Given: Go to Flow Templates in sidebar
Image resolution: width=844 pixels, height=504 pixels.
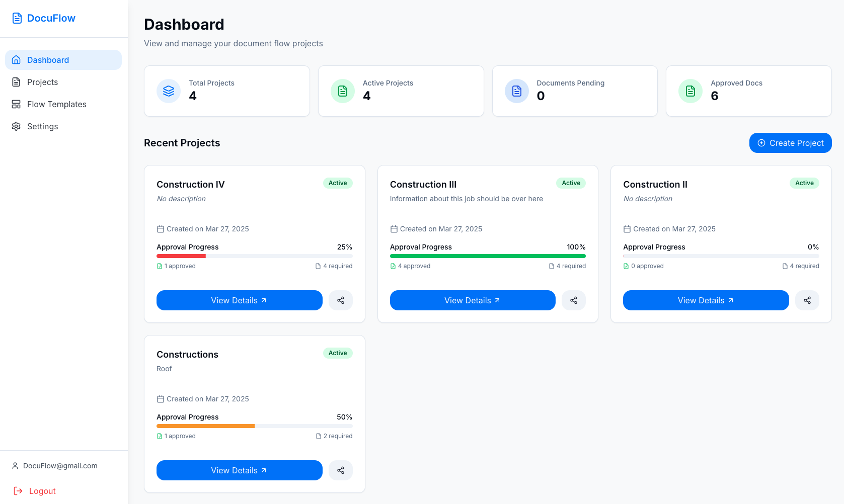Looking at the screenshot, I should tap(56, 104).
